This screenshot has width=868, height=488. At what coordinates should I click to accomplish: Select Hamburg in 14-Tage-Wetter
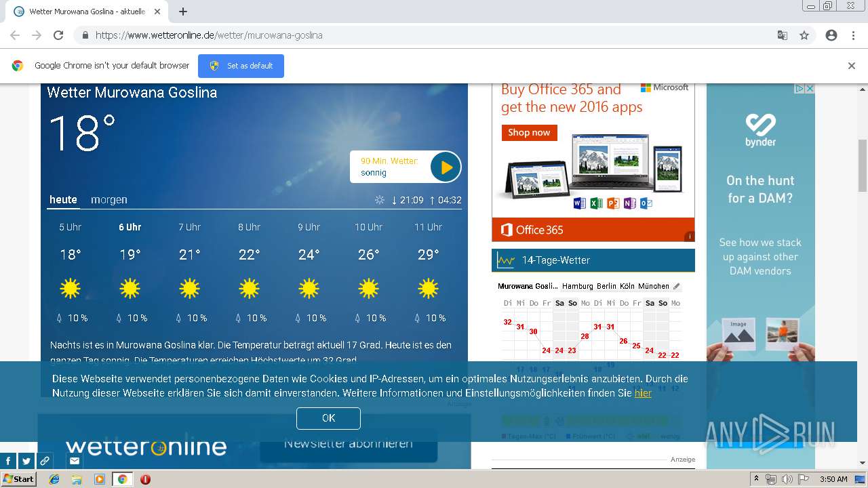pos(578,286)
